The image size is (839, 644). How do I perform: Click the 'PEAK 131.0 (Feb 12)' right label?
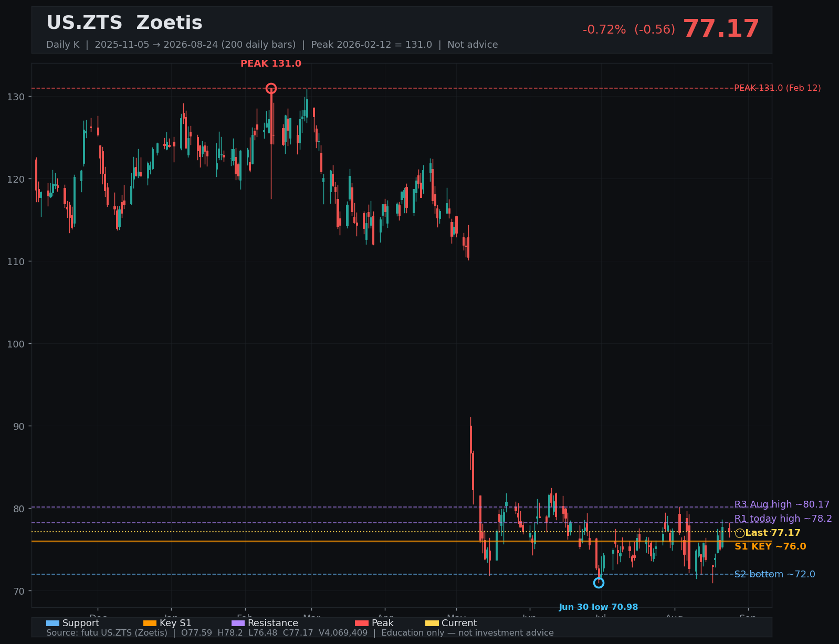(x=777, y=88)
